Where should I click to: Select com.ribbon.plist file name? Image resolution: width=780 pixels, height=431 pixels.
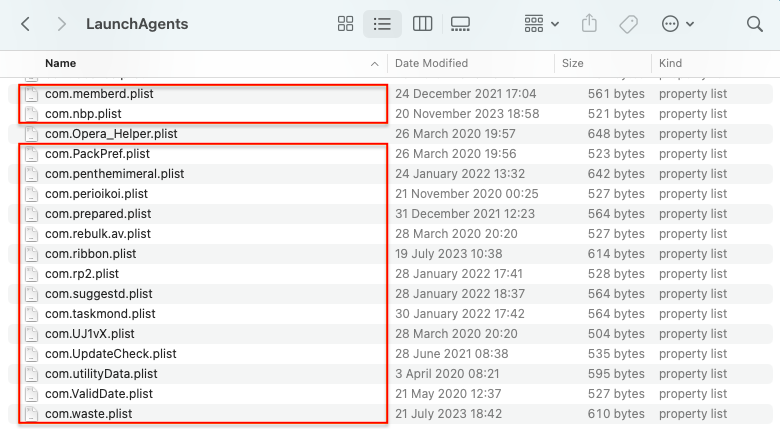pos(91,253)
